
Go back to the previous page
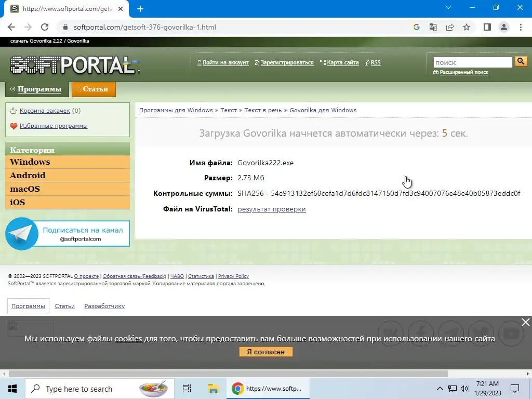coord(11,27)
